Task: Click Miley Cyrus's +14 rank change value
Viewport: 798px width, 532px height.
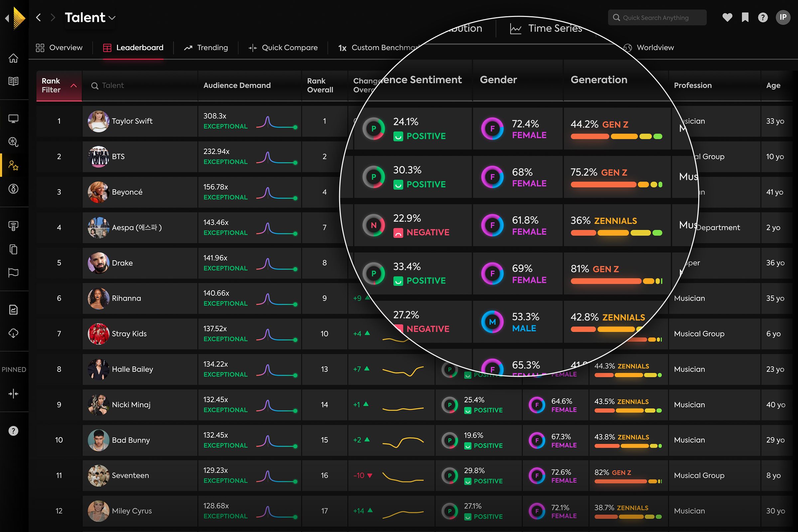Action: 358,511
